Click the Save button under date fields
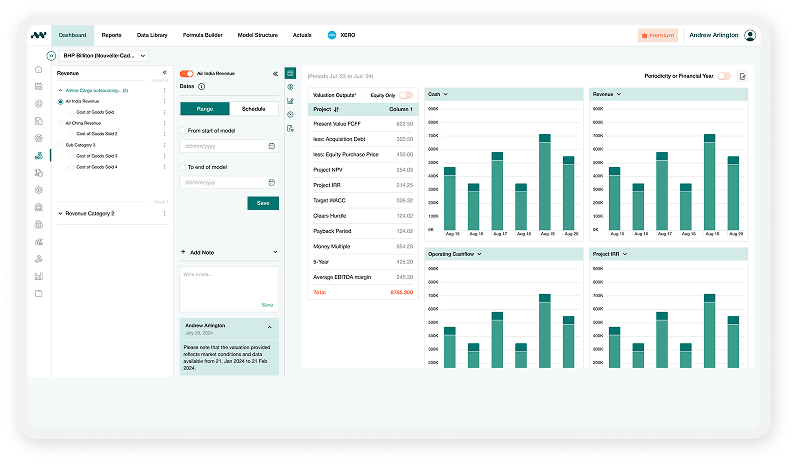 (263, 203)
